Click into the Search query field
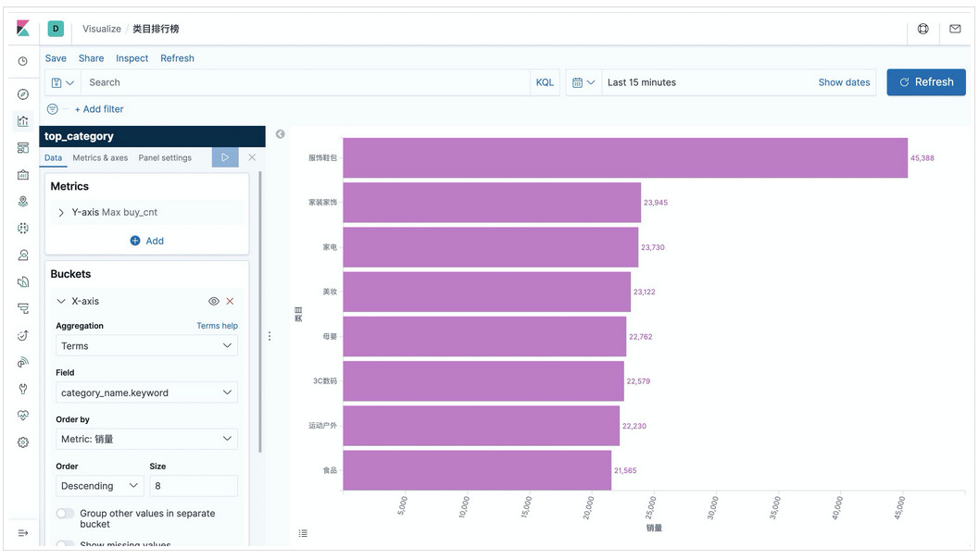The image size is (979, 560). (306, 82)
